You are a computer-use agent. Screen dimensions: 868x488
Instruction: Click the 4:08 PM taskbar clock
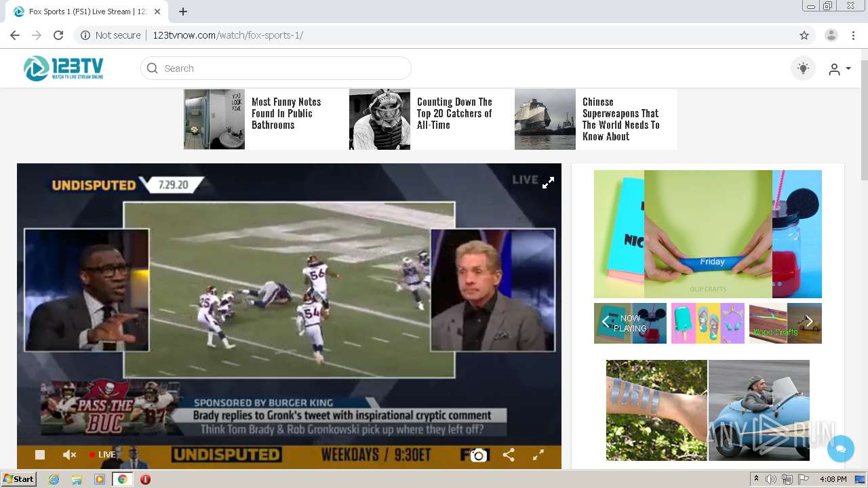[833, 479]
